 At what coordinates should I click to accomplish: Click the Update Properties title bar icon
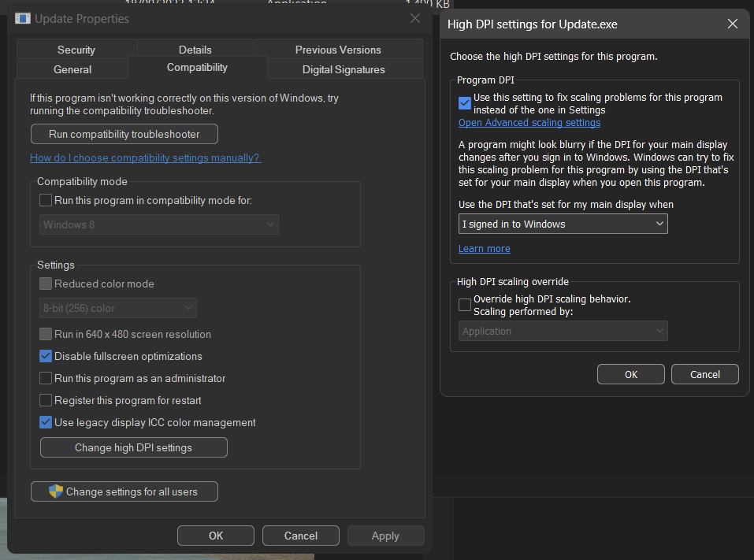[23, 19]
